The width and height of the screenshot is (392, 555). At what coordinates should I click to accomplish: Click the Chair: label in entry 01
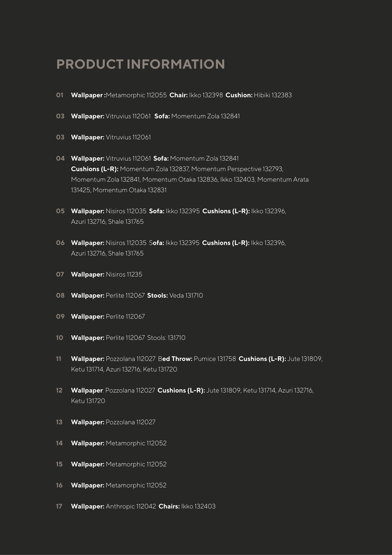(x=178, y=95)
